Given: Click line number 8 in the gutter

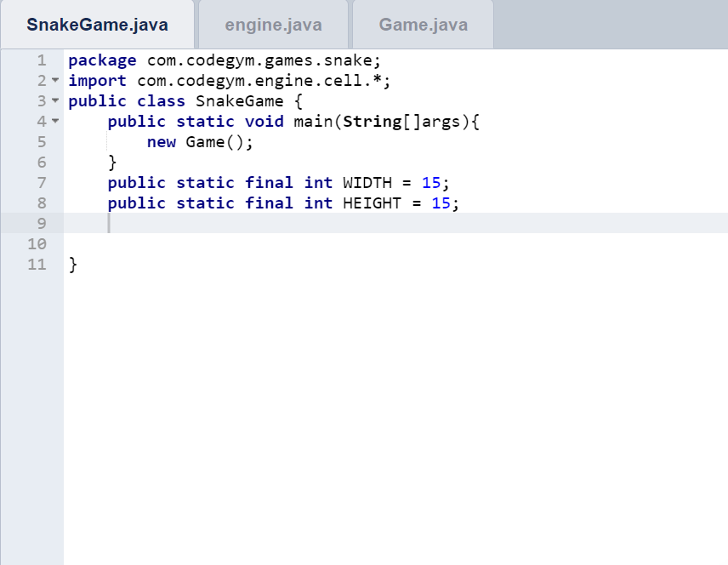Looking at the screenshot, I should tap(40, 203).
